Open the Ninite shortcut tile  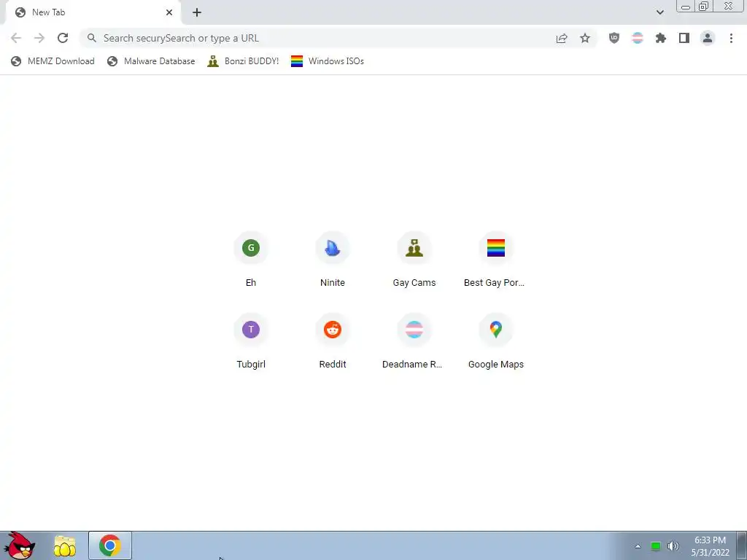[x=333, y=260]
